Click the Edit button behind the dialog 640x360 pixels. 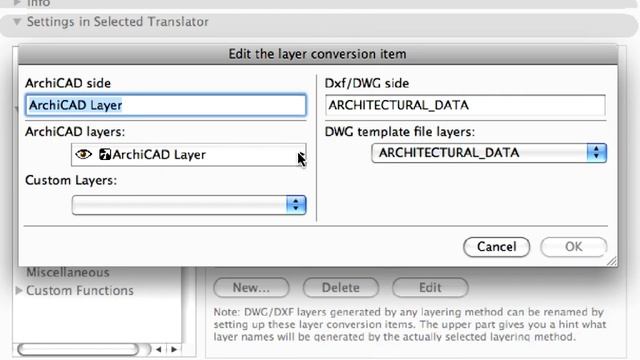430,288
